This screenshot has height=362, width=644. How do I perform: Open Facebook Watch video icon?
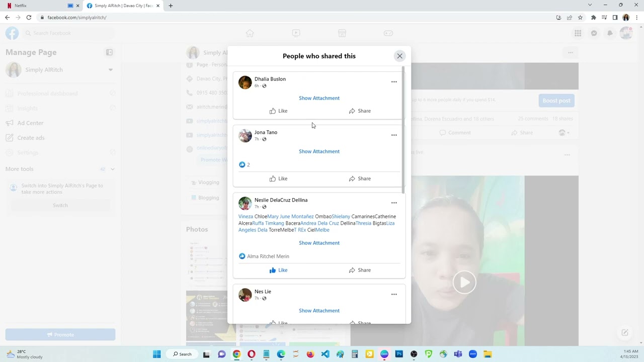[x=296, y=33]
